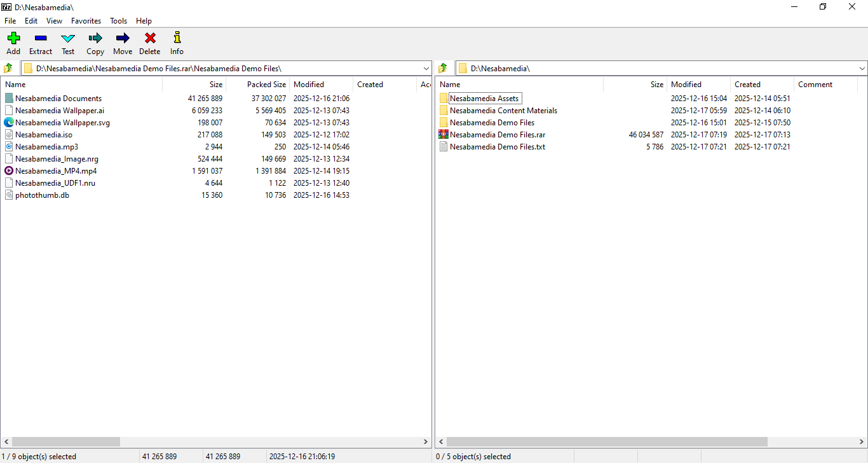
Task: Click the Extract toolbar icon
Action: [41, 39]
